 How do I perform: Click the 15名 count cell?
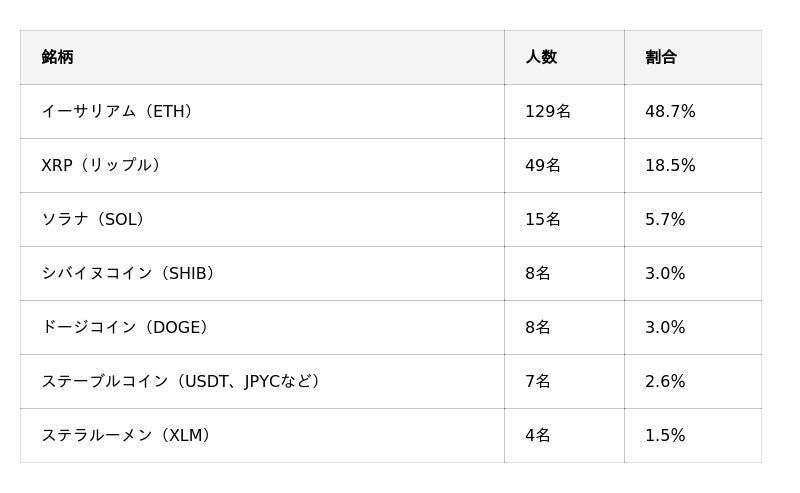coord(543,219)
